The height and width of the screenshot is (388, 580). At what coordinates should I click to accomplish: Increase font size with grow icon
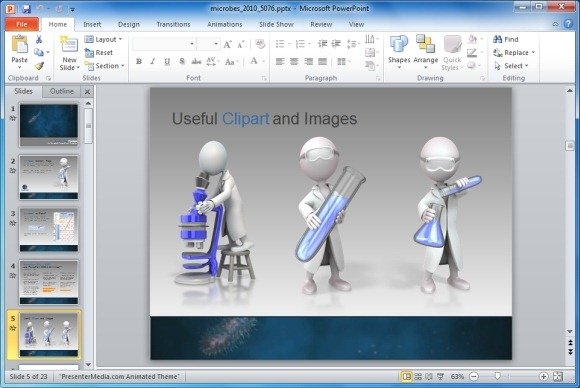[x=227, y=44]
